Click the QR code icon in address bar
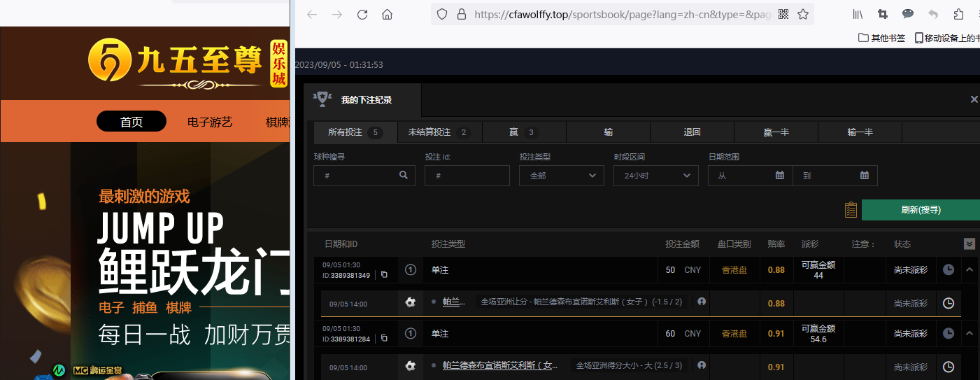 point(783,14)
